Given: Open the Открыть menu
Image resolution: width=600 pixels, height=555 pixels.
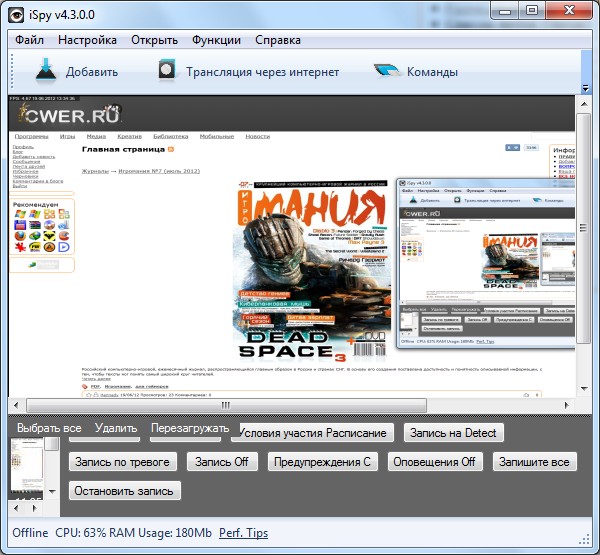Looking at the screenshot, I should point(155,40).
